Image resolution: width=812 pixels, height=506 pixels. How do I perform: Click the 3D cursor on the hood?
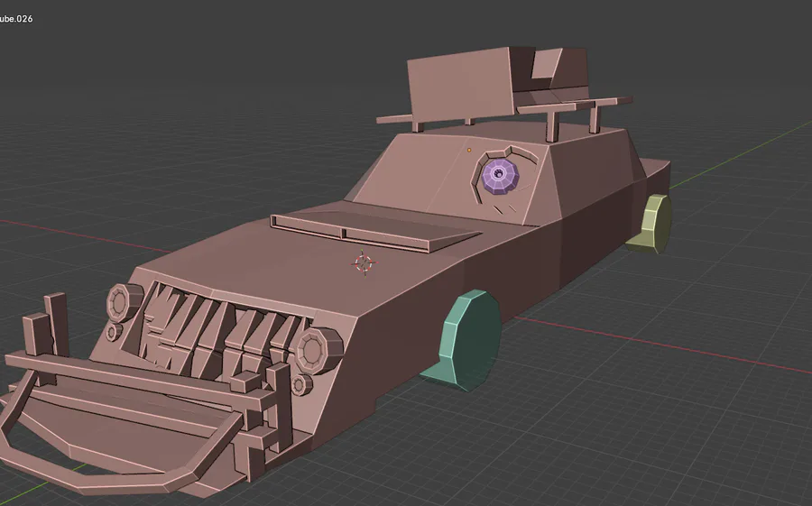(364, 263)
